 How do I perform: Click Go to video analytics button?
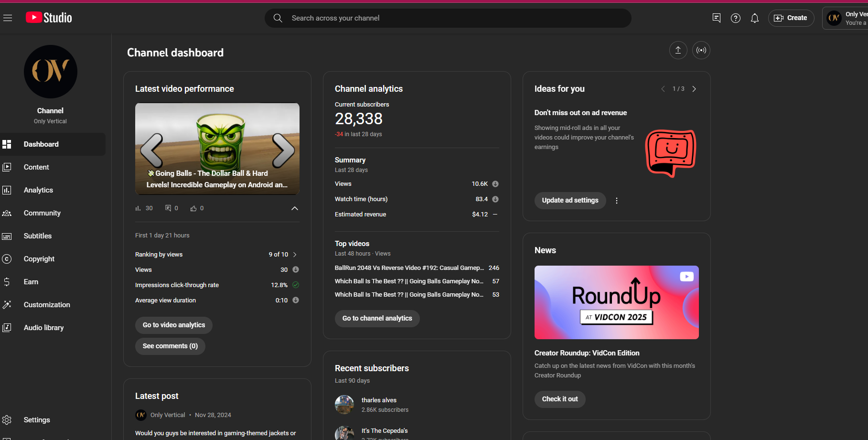pyautogui.click(x=174, y=325)
